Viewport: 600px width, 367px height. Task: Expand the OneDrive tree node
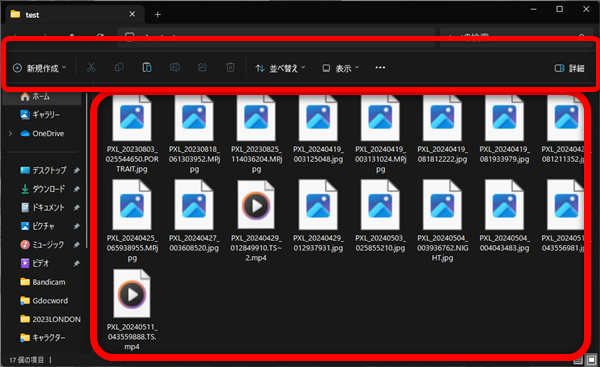[10, 134]
